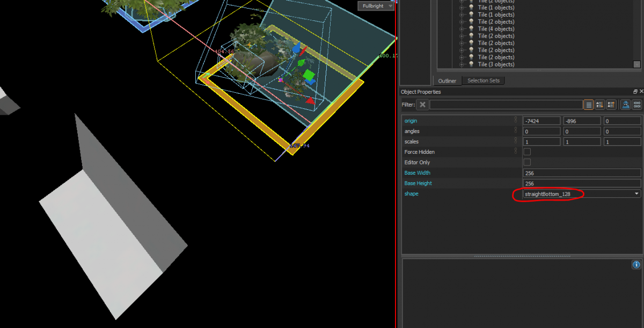Viewport: 644px width, 328px height.
Task: Undock the Object Properties panel
Action: point(635,92)
